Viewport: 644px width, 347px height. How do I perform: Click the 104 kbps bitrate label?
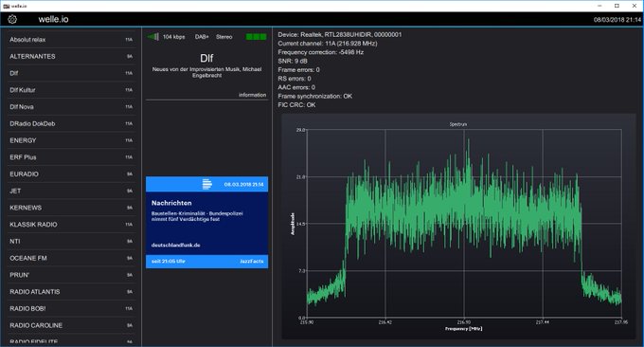(173, 37)
